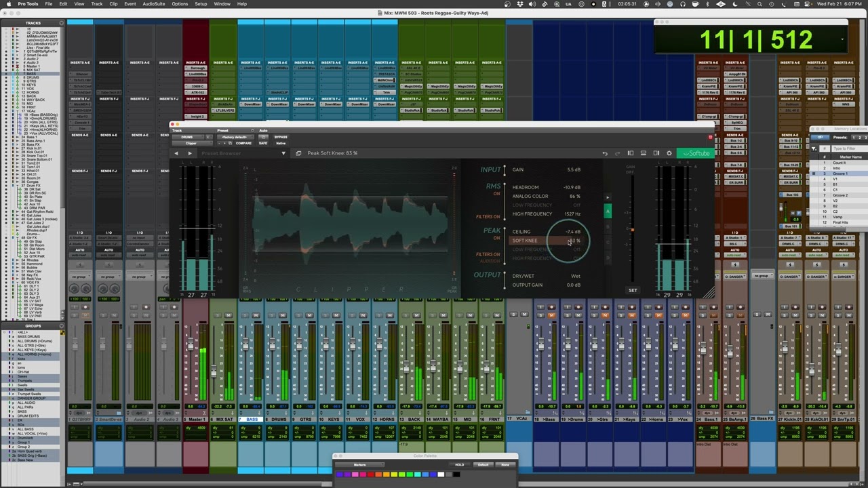
Task: Open the File menu
Action: point(49,4)
